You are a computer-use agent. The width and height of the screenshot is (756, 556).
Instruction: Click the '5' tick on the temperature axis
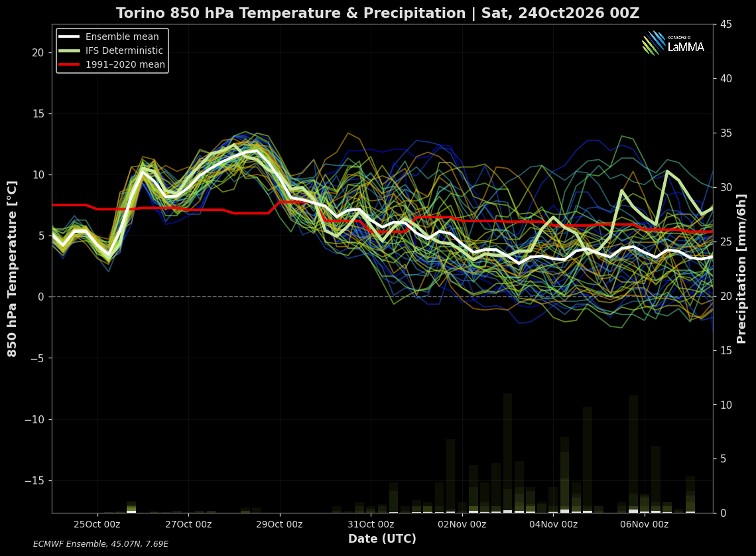click(x=41, y=236)
